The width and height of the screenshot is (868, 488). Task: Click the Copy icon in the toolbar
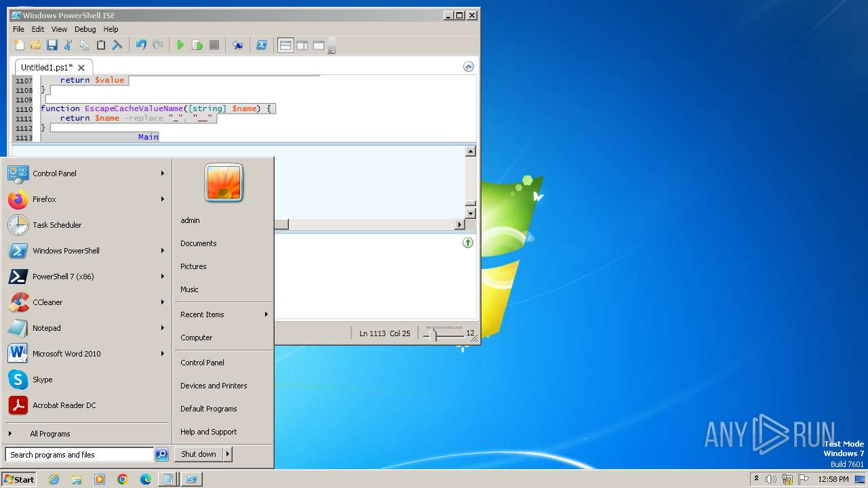[84, 45]
